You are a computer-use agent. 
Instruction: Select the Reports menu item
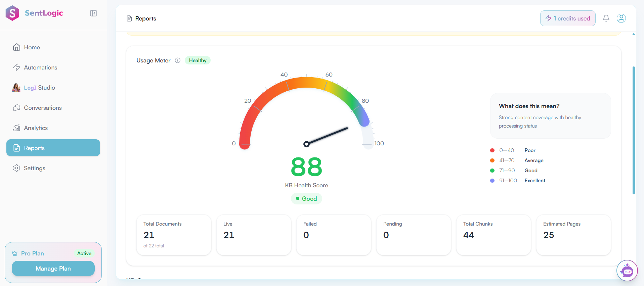point(53,148)
